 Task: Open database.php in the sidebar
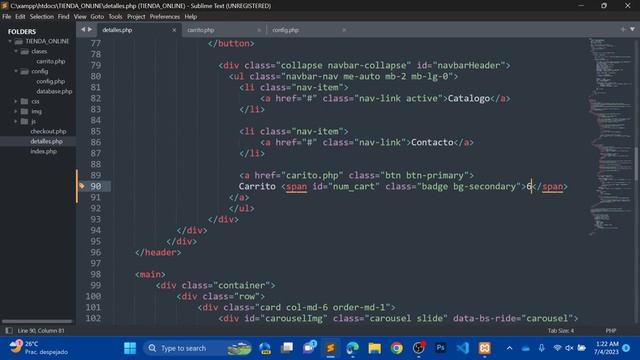[x=54, y=91]
